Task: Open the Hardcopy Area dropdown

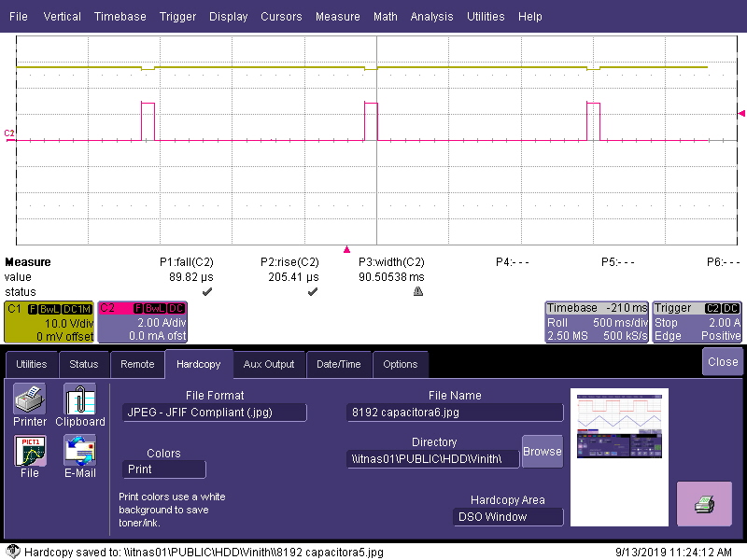Action: (508, 517)
